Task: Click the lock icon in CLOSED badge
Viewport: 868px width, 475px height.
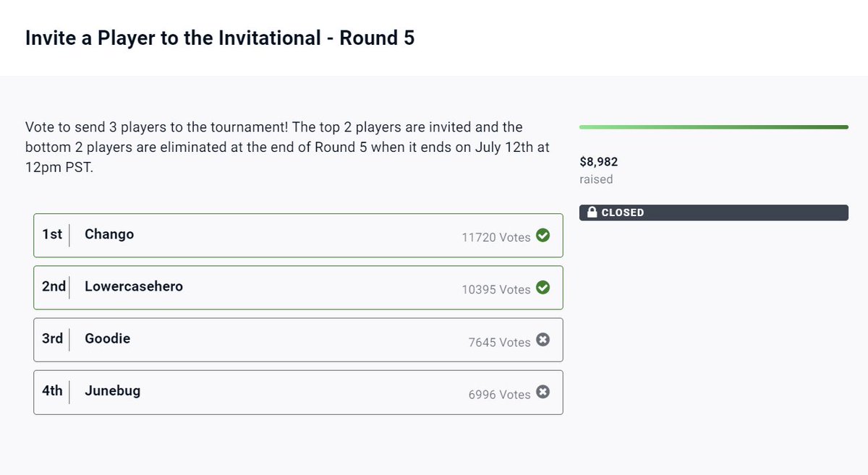Action: coord(592,213)
